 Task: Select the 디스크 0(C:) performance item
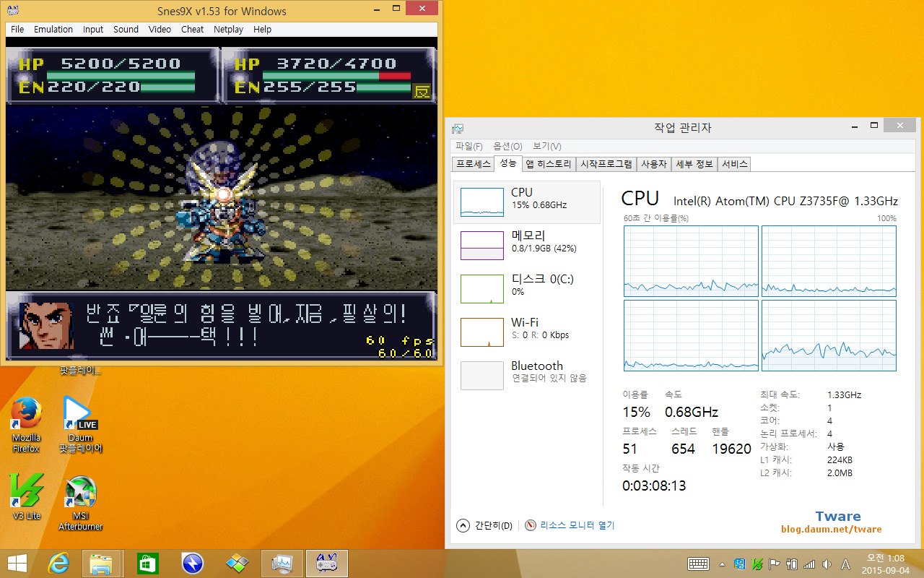click(527, 289)
